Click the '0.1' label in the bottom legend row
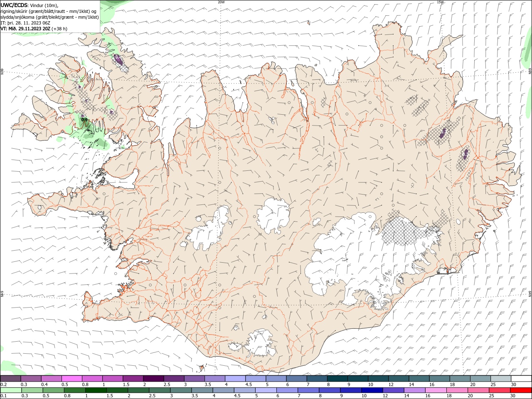This screenshot has width=532, height=399. tap(3, 396)
